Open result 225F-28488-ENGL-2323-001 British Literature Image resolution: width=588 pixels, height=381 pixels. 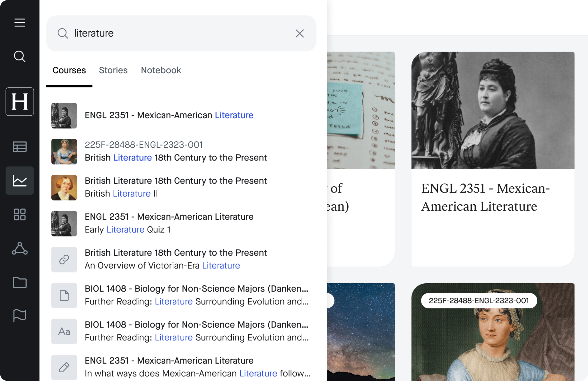(x=181, y=151)
